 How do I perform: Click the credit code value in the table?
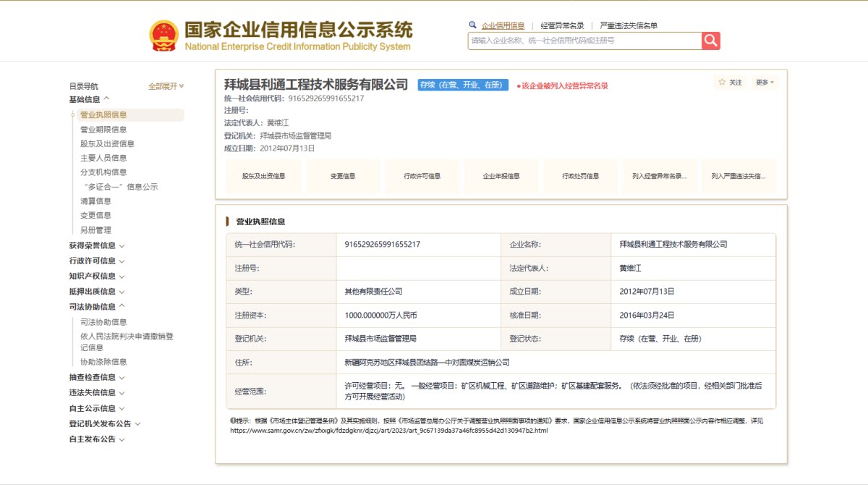pos(383,245)
